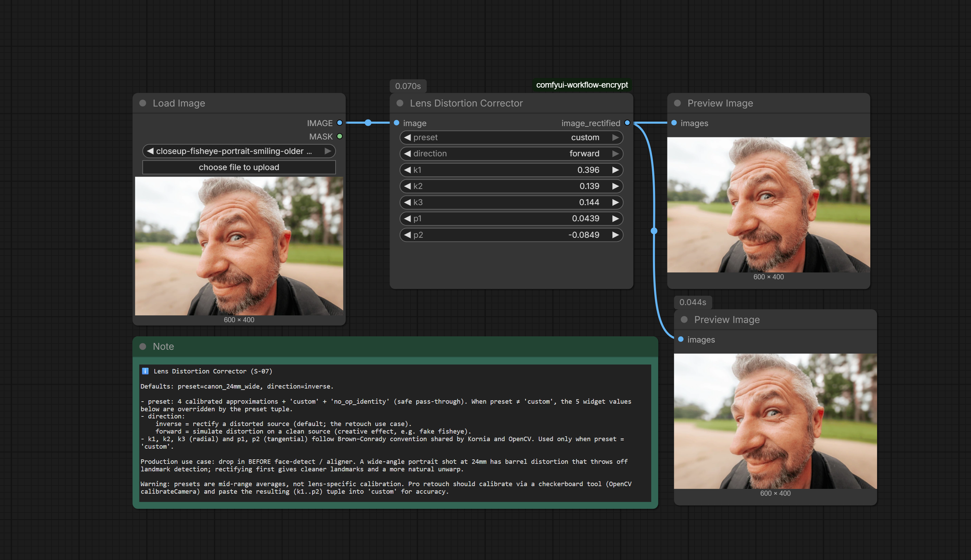This screenshot has width=971, height=560.
Task: Click the MASK output socket on Load Image
Action: click(x=339, y=136)
